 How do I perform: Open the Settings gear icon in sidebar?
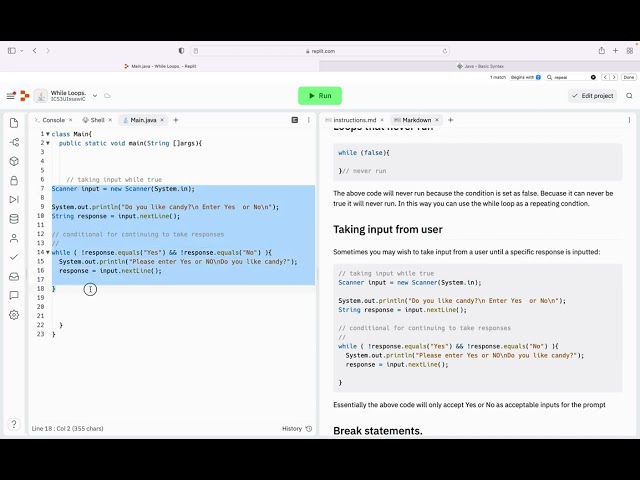coord(14,315)
